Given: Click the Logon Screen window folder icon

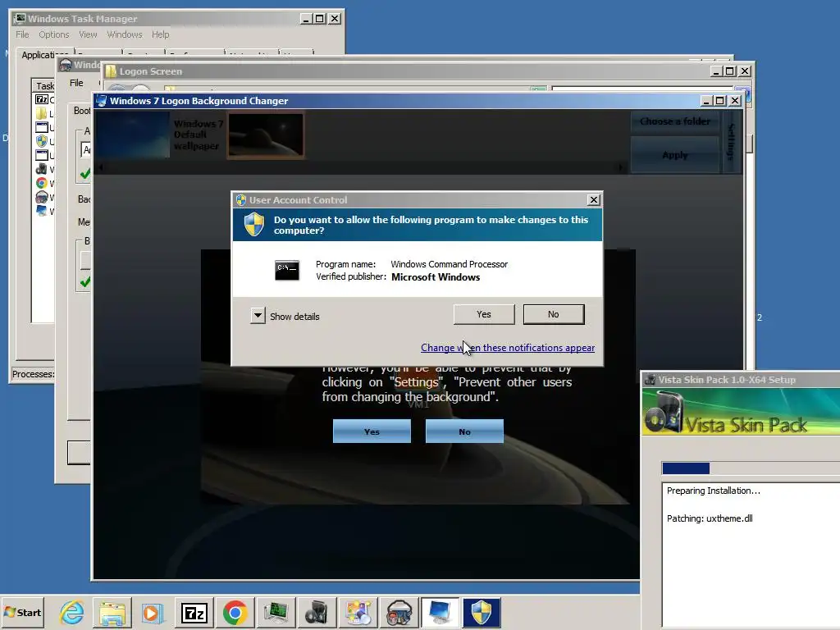Looking at the screenshot, I should 111,71.
